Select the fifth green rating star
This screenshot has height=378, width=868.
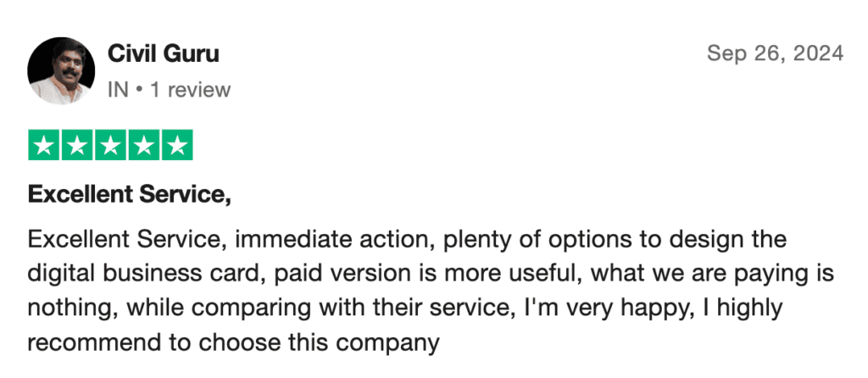pyautogui.click(x=178, y=145)
